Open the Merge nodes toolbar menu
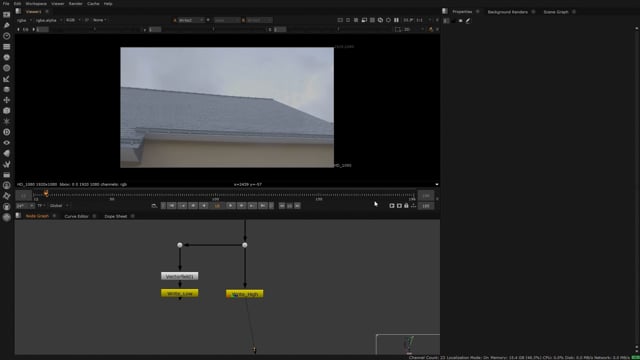Image resolution: width=640 pixels, height=360 pixels. [x=7, y=89]
